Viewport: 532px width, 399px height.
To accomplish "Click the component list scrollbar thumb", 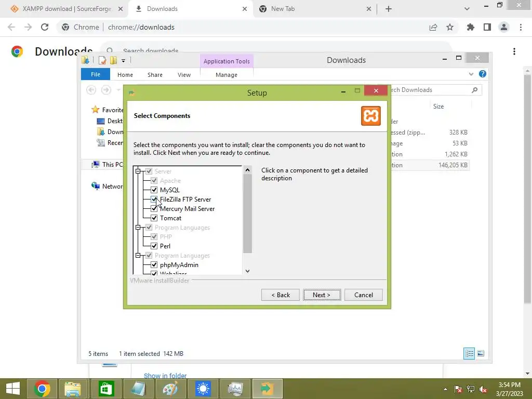I will 247,214.
